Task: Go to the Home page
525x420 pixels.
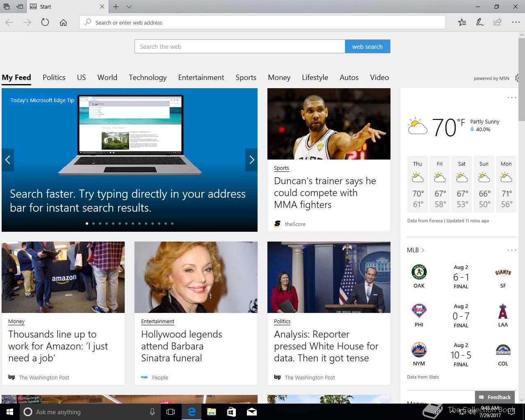Action: tap(63, 23)
